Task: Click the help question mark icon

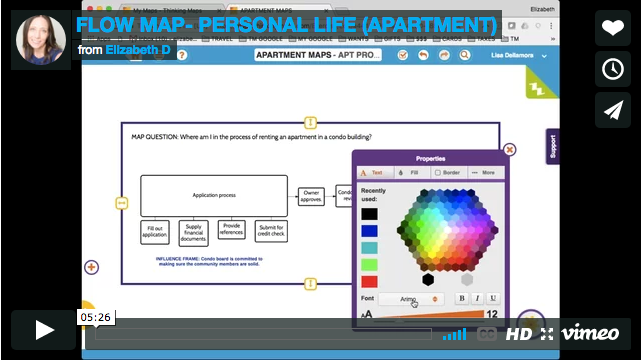Action: point(182,55)
